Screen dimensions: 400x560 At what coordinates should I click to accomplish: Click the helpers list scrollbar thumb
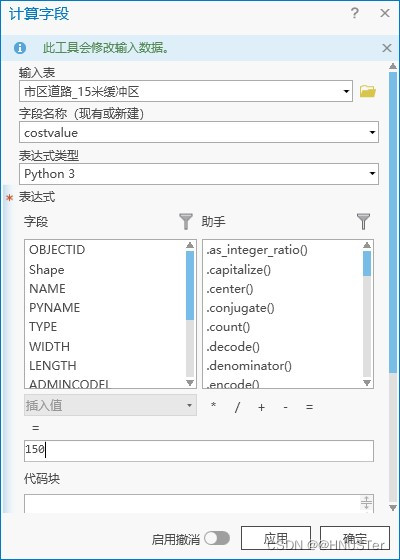[x=367, y=263]
